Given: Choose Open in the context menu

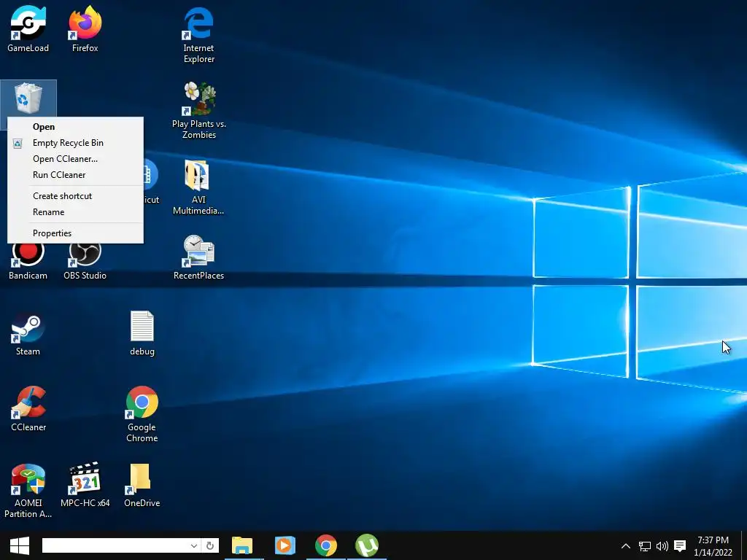Looking at the screenshot, I should [x=75, y=127].
